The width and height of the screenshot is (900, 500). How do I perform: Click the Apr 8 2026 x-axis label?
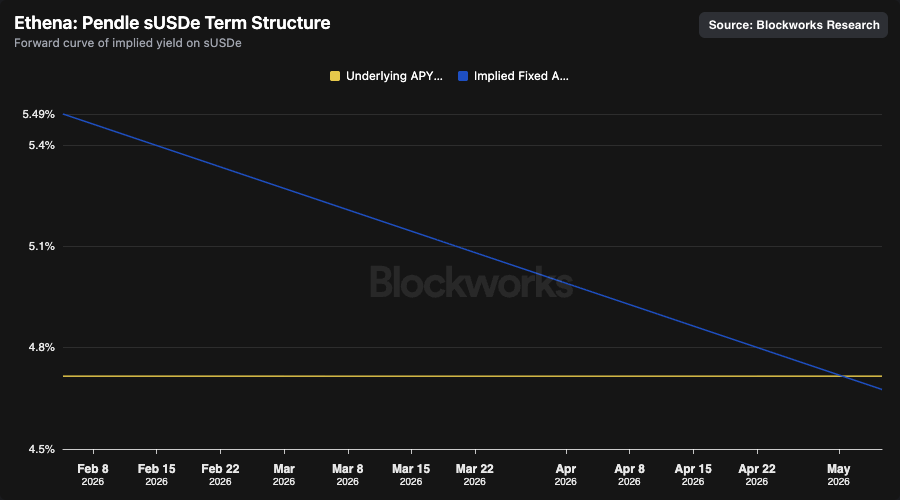pos(630,475)
